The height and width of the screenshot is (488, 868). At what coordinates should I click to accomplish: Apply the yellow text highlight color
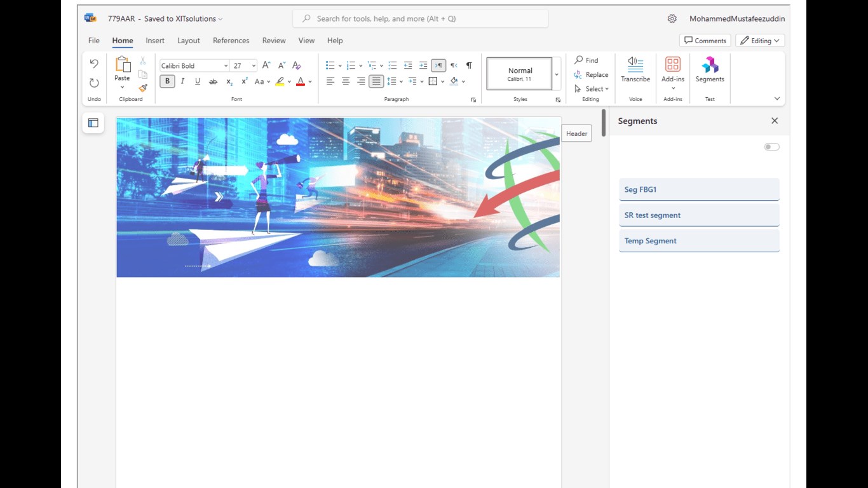pyautogui.click(x=280, y=81)
